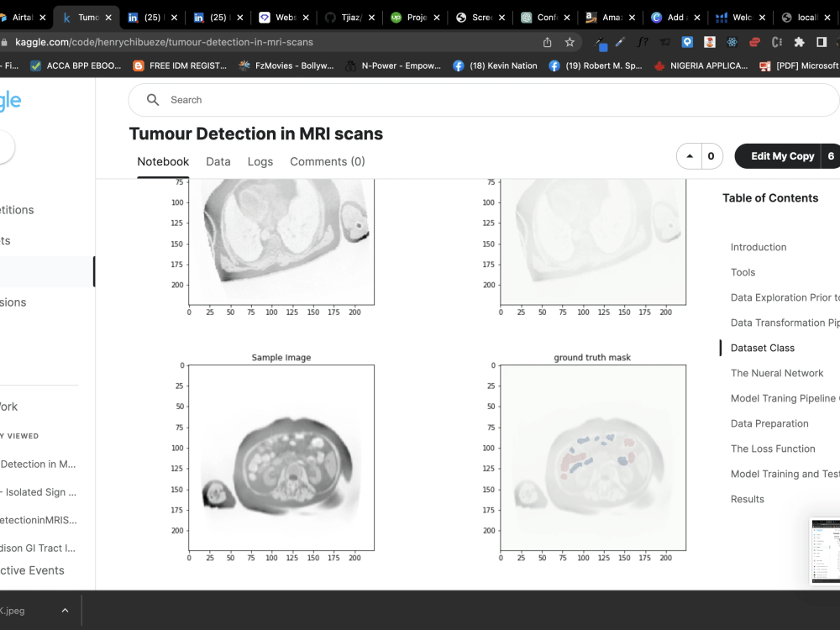Open ACCA BPP EBOO bookmark
Viewport: 840px width, 630px height.
point(76,66)
